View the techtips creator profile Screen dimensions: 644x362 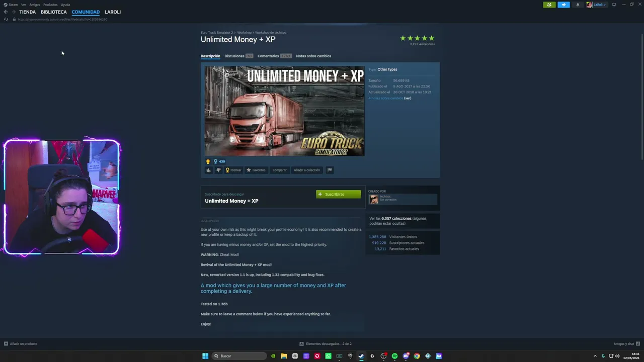click(403, 199)
